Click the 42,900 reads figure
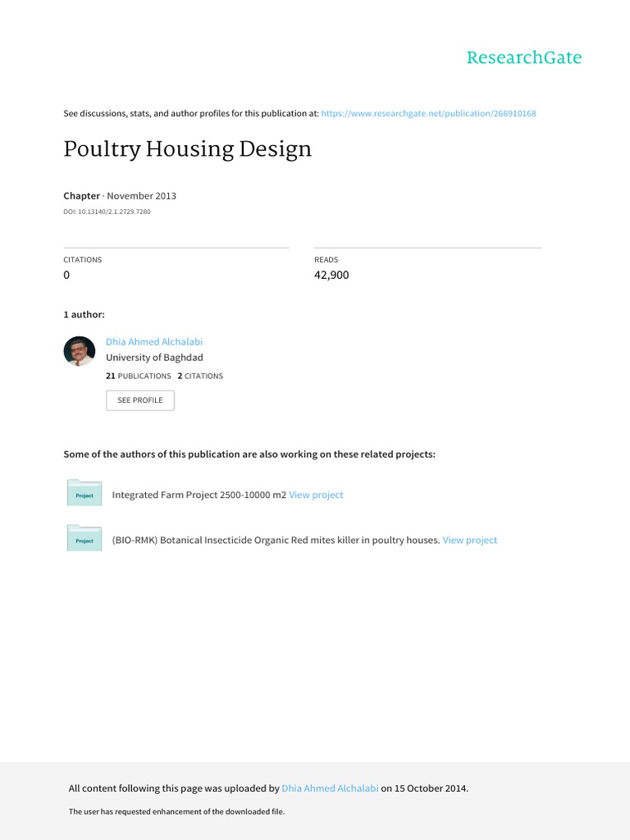 coord(331,275)
